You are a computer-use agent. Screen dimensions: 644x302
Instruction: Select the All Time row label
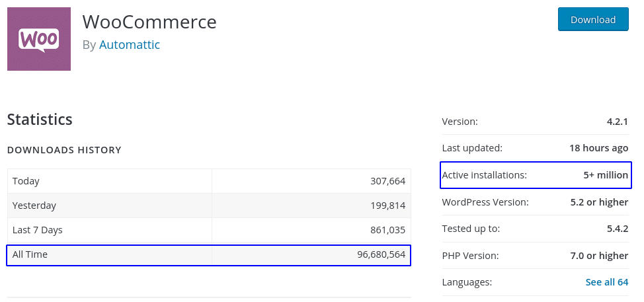(x=30, y=254)
